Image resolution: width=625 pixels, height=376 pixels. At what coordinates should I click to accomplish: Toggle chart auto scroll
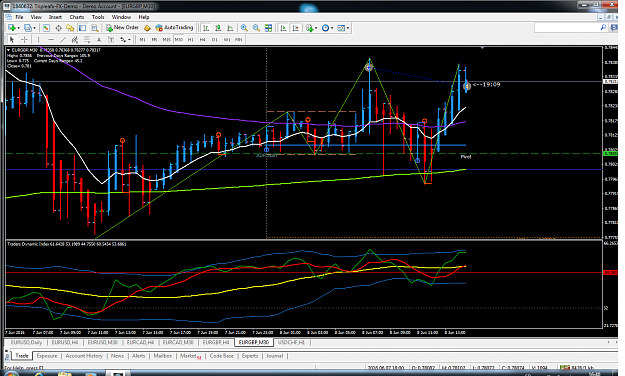[x=283, y=28]
